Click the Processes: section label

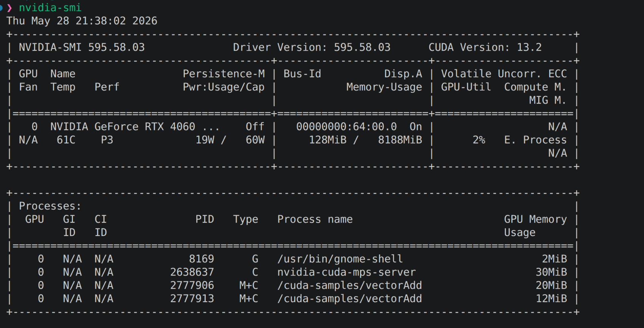tap(50, 206)
